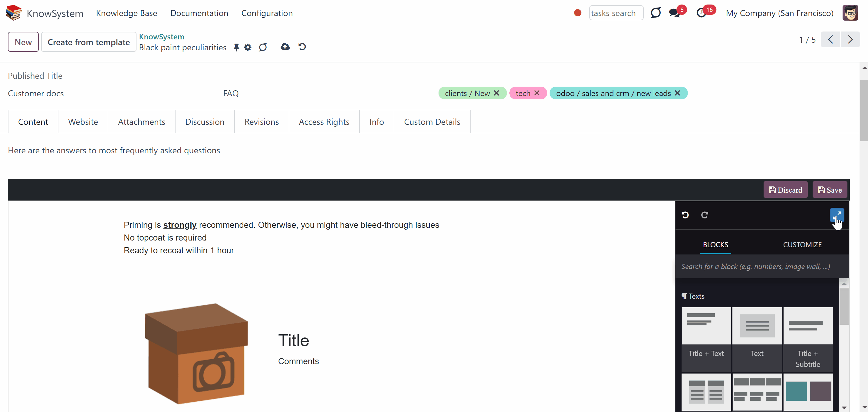Open My Company (San Francisco) switcher

pyautogui.click(x=780, y=13)
